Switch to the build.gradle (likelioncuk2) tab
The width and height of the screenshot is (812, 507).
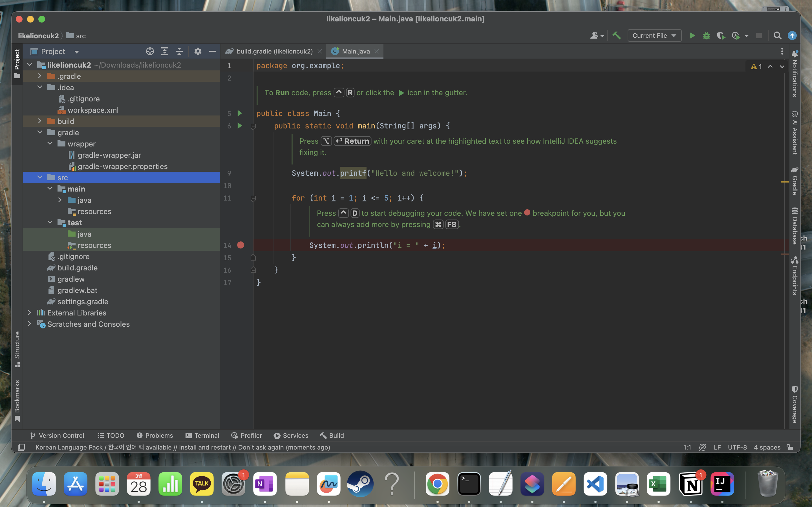pos(274,51)
